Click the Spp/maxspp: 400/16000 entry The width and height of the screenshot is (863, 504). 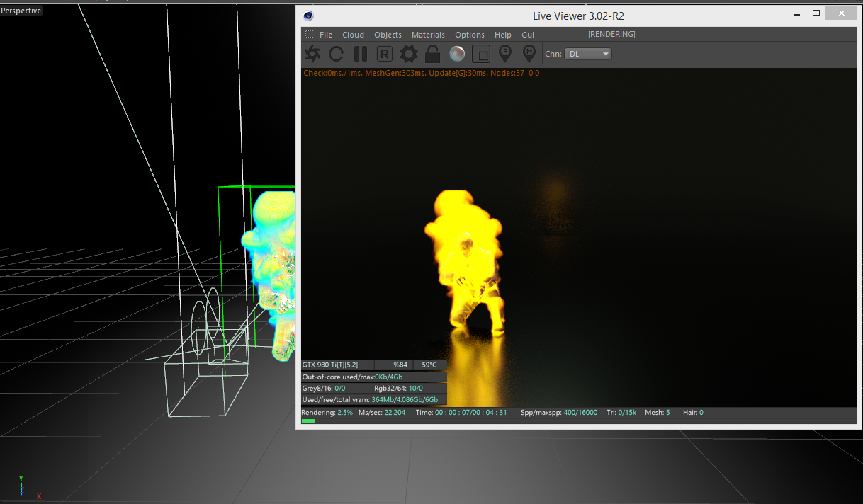(x=559, y=412)
